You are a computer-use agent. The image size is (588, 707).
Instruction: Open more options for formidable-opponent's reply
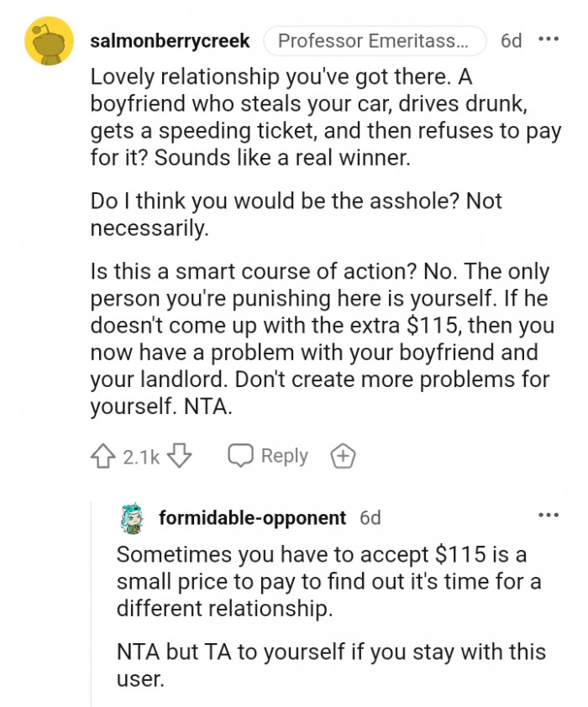pos(548,516)
